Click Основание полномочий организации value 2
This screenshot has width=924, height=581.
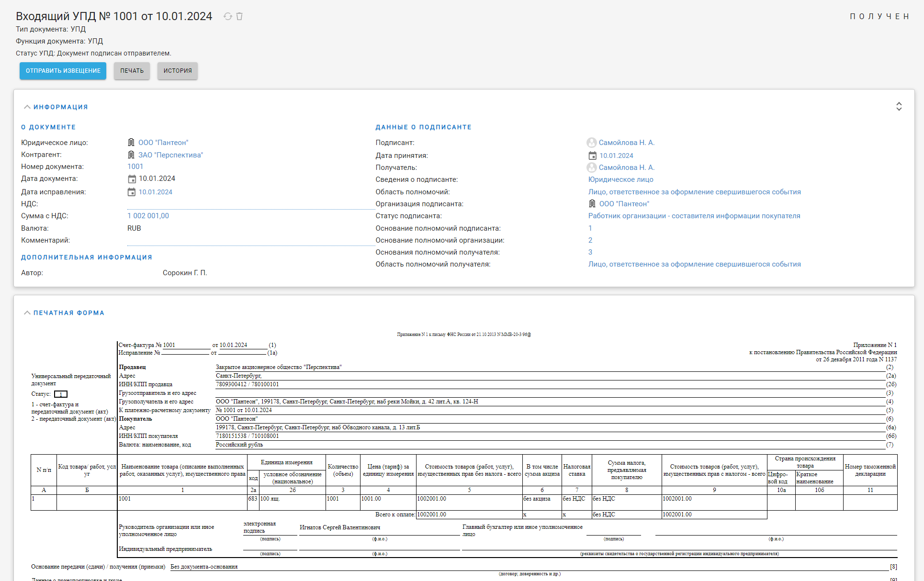click(x=590, y=240)
